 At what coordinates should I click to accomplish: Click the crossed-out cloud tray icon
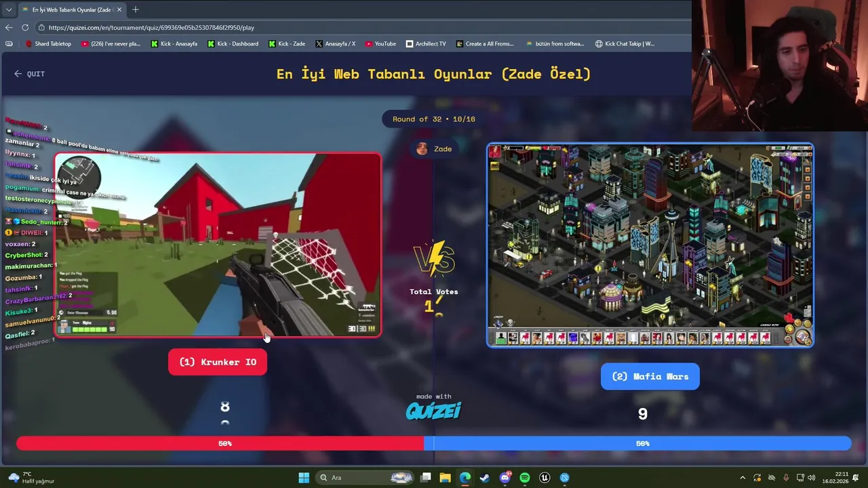click(x=772, y=478)
